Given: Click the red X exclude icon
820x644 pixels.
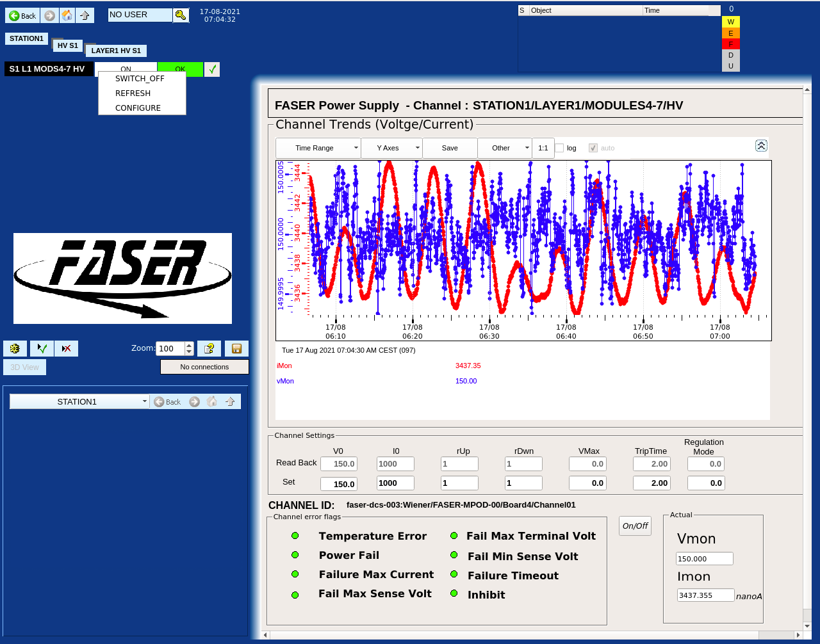Looking at the screenshot, I should click(67, 348).
